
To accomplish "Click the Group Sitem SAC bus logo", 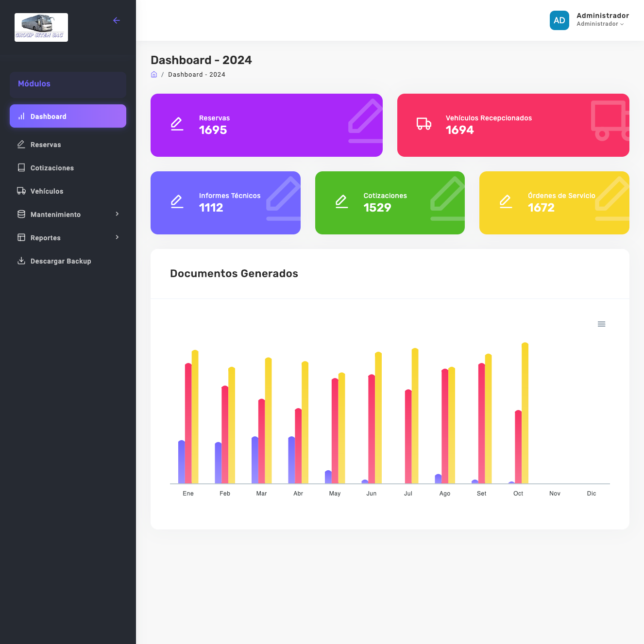I will (41, 27).
